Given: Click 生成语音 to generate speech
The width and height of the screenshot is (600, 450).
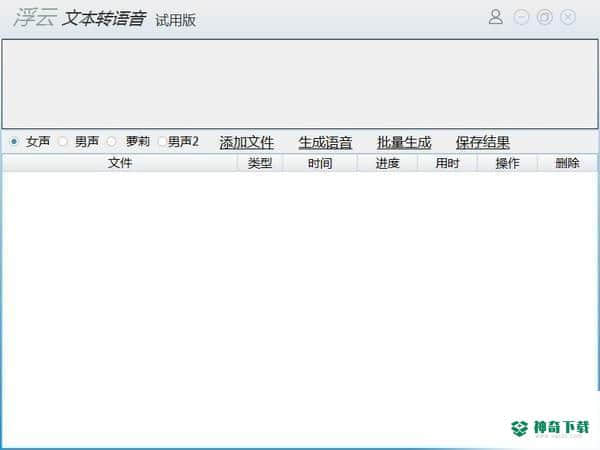Looking at the screenshot, I should pyautogui.click(x=325, y=143).
